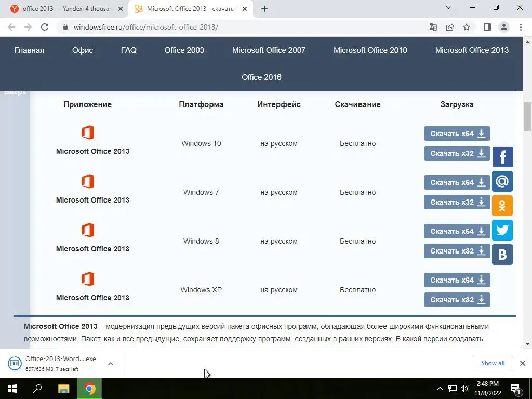
Task: Click the page vertical scrollbar thumb
Action: pos(528,116)
